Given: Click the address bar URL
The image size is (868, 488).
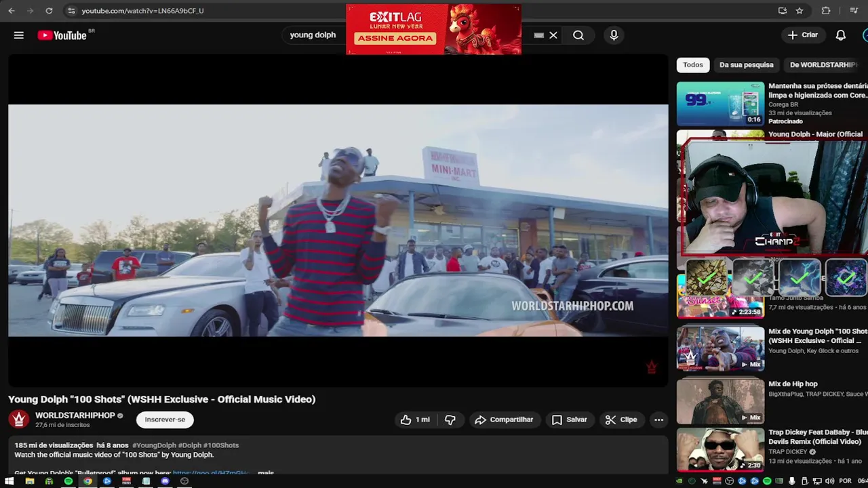Looking at the screenshot, I should (142, 11).
